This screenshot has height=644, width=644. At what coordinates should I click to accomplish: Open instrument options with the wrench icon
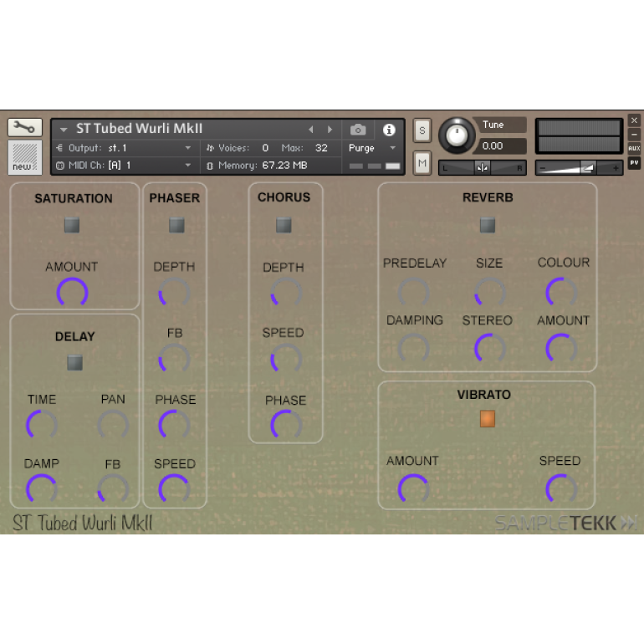[x=25, y=128]
